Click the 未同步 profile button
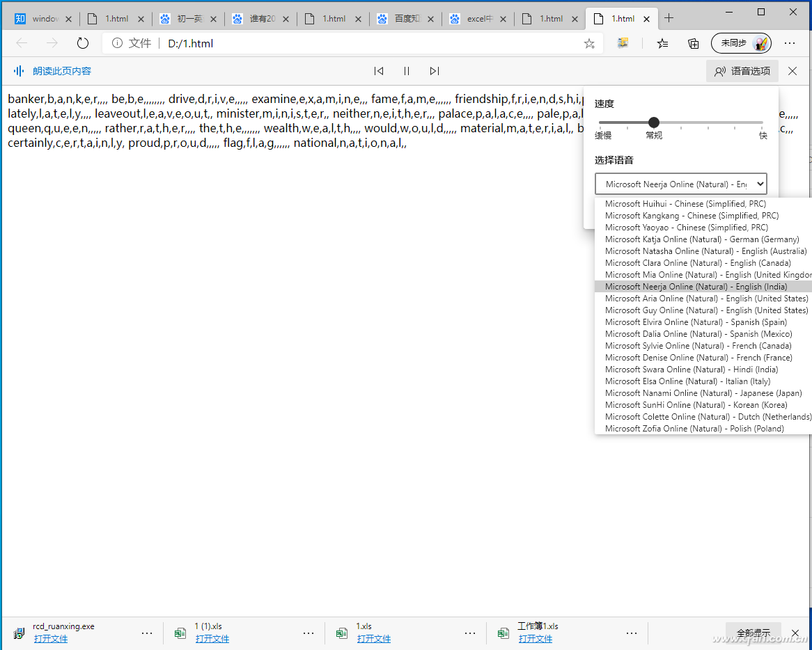This screenshot has height=650, width=812. pos(741,43)
